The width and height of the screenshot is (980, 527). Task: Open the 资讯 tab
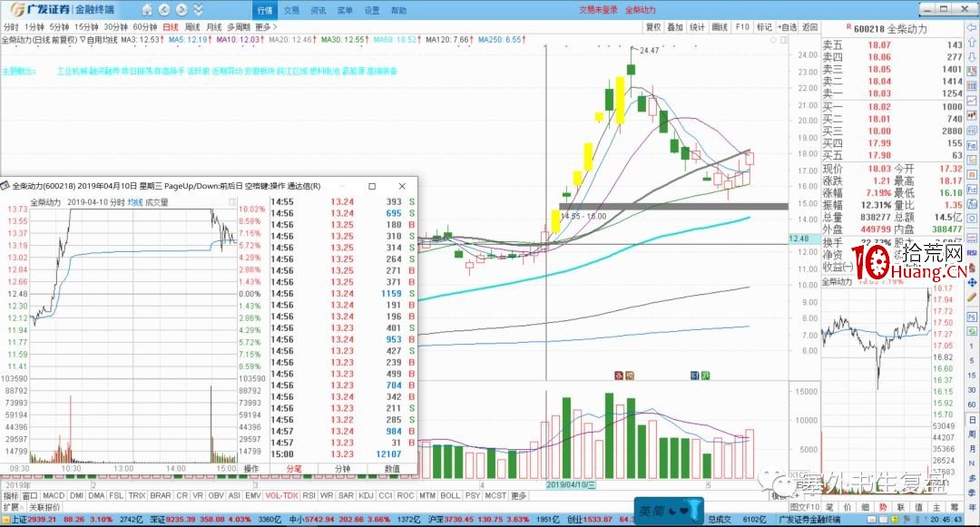[318, 10]
